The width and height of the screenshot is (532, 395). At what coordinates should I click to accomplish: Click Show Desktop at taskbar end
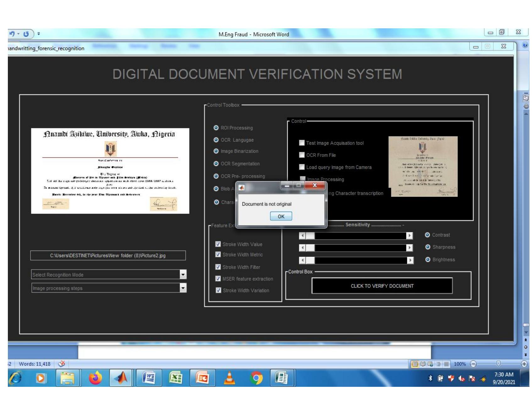(524, 378)
